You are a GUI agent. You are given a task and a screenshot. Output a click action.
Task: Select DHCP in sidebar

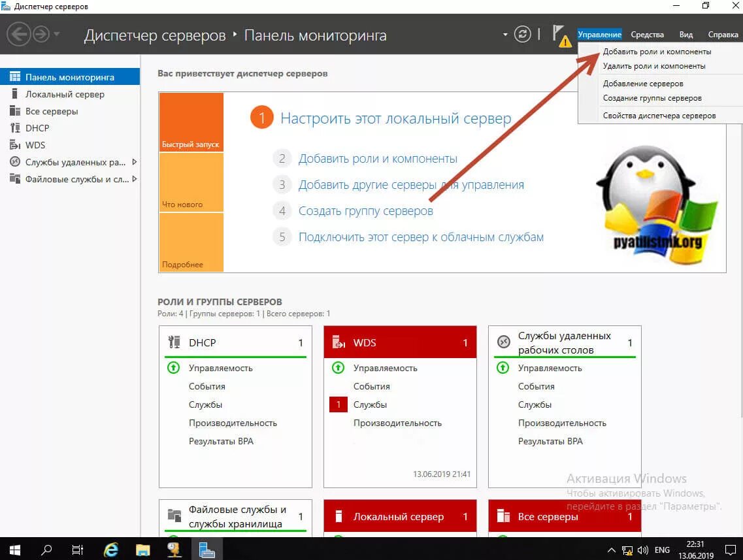click(70, 128)
